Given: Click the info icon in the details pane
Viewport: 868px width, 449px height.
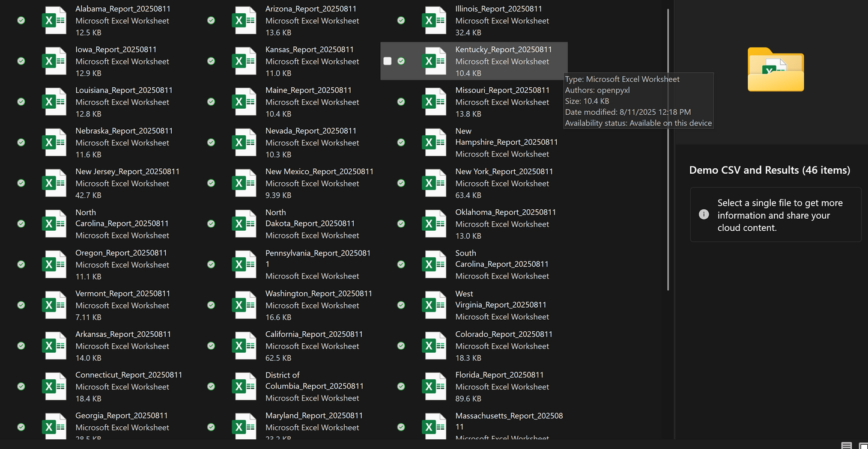Looking at the screenshot, I should point(703,215).
